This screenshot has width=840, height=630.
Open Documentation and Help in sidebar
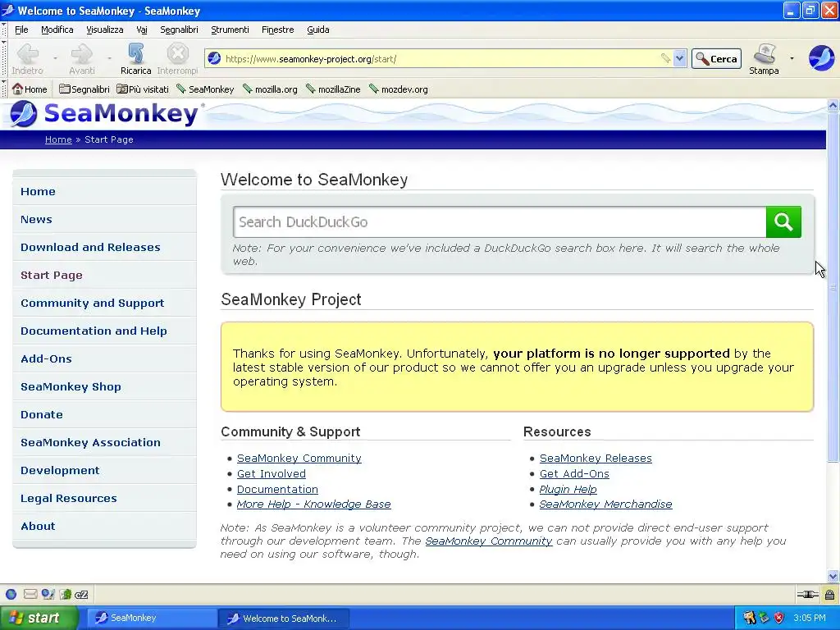(94, 331)
